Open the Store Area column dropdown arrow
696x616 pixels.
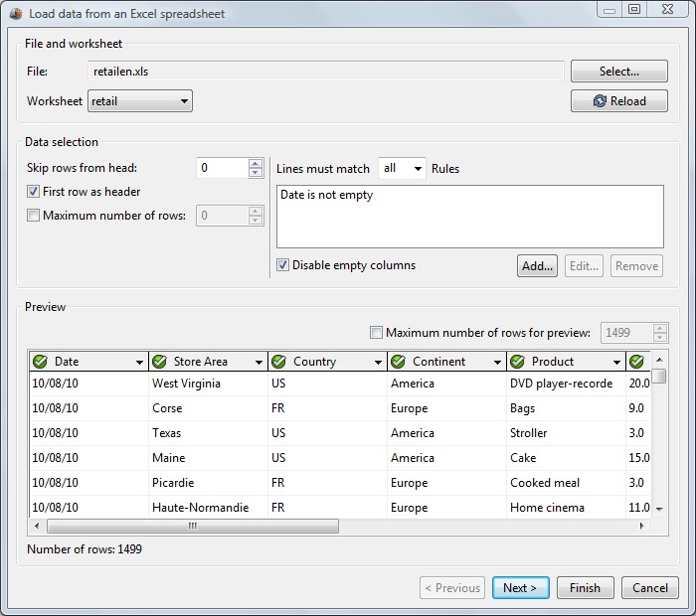click(259, 362)
